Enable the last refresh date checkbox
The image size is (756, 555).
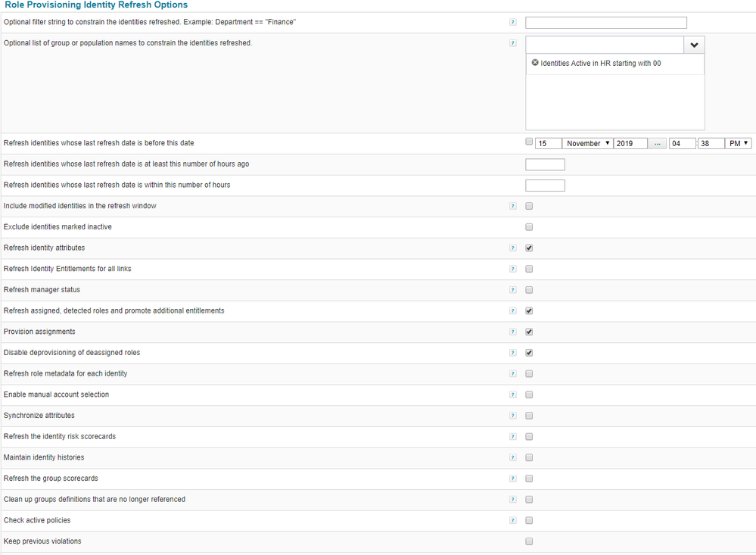point(529,142)
